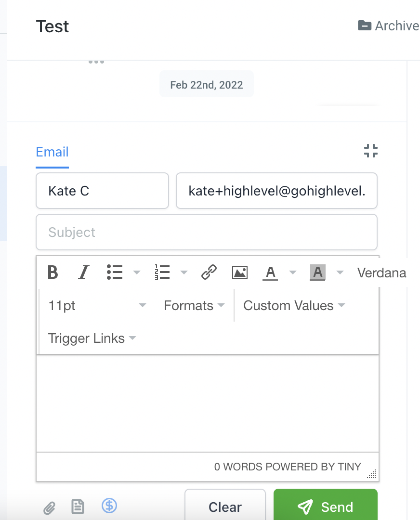Screen dimensions: 420x520
Task: Select the bullet list icon
Action: pos(115,272)
